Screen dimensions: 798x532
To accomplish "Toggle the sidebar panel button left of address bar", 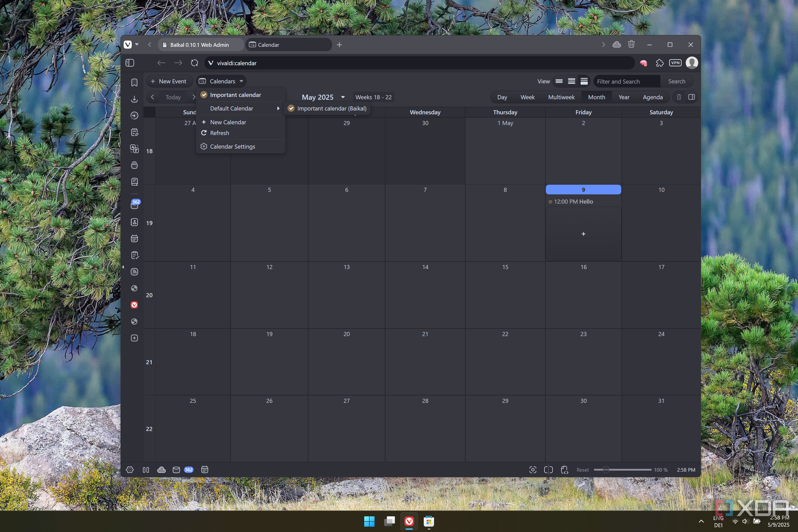I will [x=130, y=63].
